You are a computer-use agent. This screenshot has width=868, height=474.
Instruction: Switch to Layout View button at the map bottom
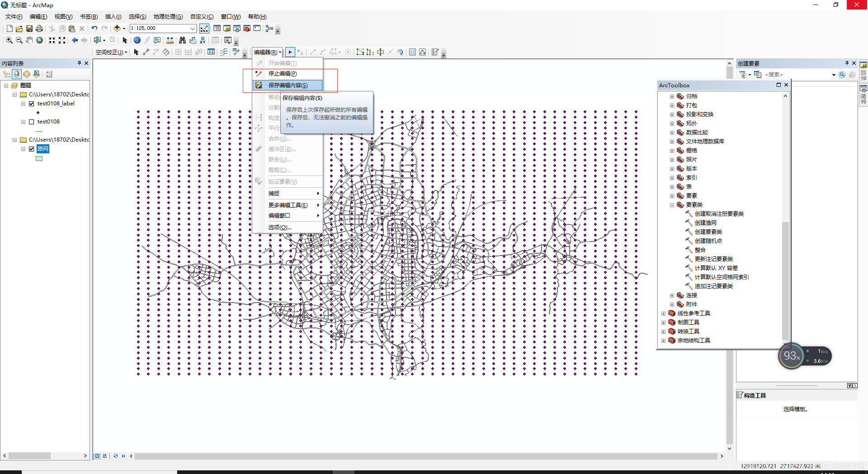tap(105, 456)
